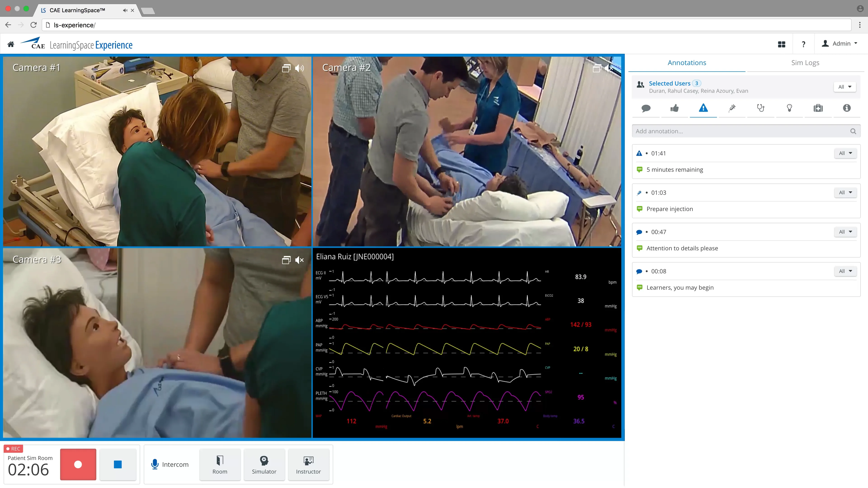Click the browser address bar

[x=447, y=25]
